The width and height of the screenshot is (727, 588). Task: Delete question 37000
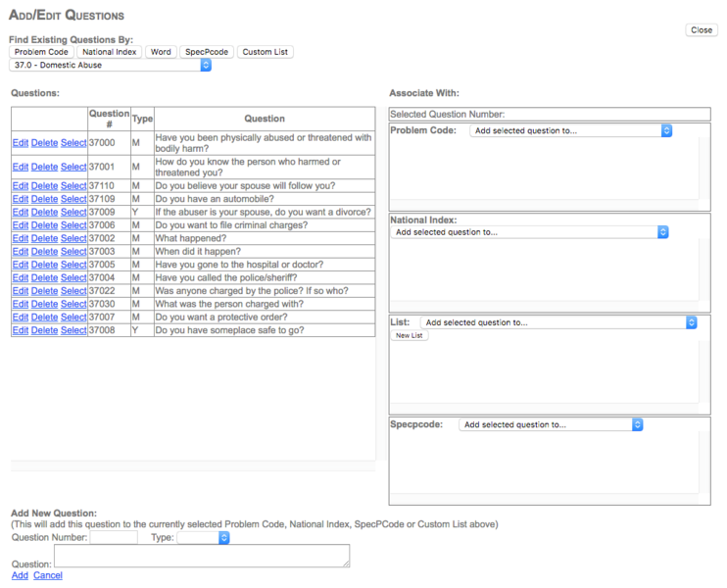click(44, 143)
